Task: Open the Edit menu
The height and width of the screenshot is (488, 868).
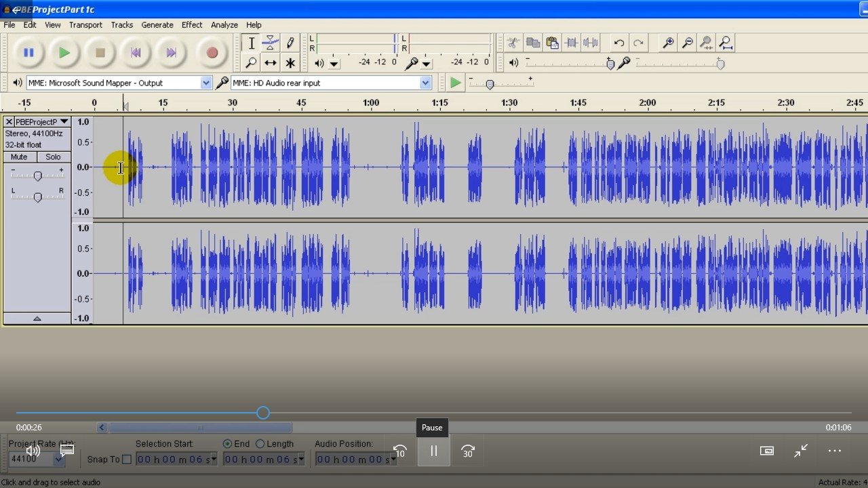Action: pyautogui.click(x=30, y=24)
